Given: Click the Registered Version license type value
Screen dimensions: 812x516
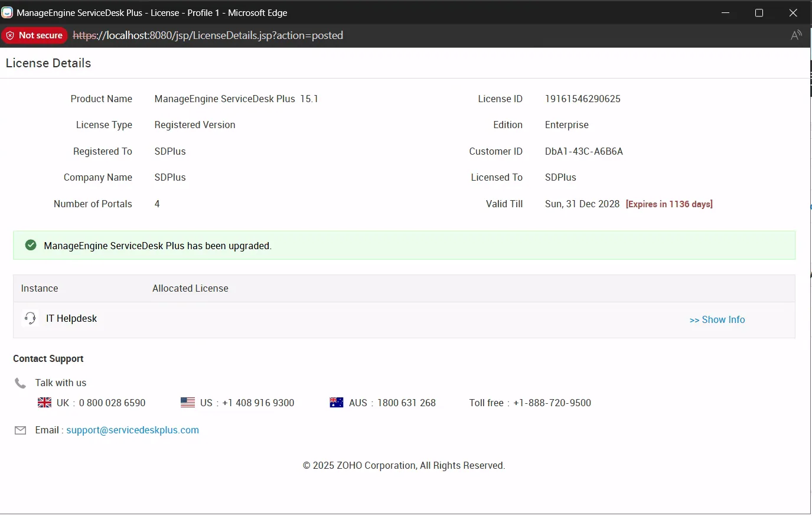Looking at the screenshot, I should coord(195,125).
